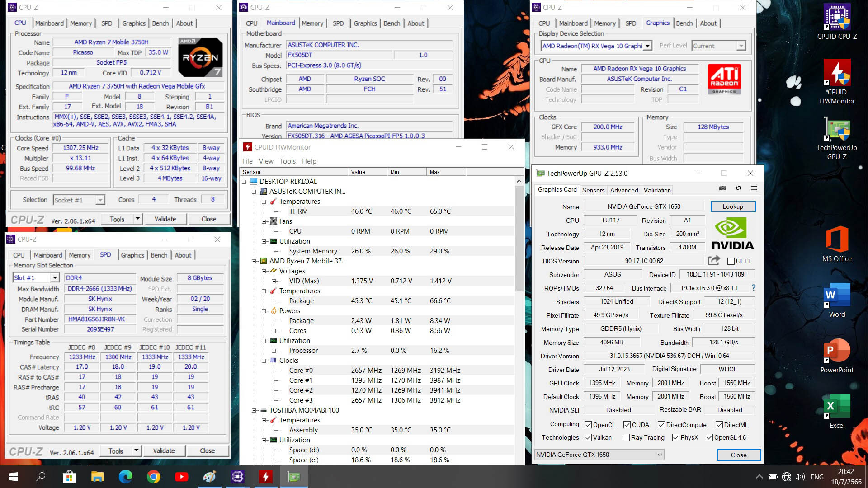Click the volume icon in system tray

[x=800, y=477]
